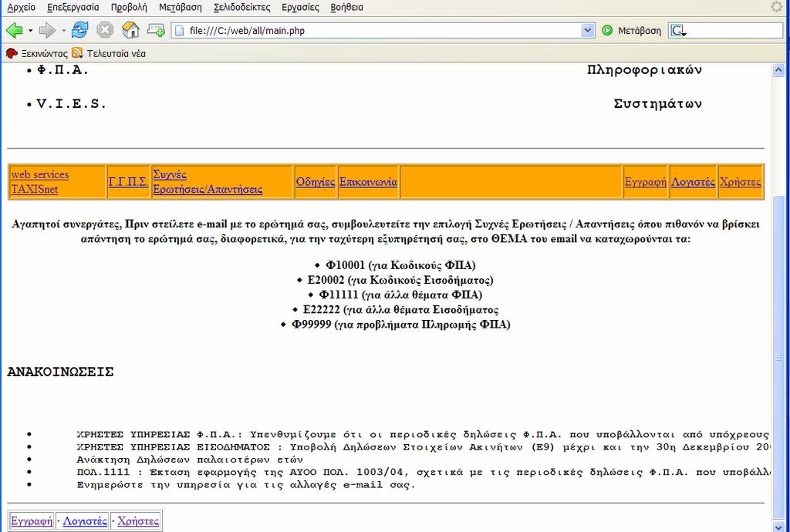The width and height of the screenshot is (790, 532).
Task: Click the V.I.E.S. list item text
Action: pyautogui.click(x=72, y=104)
